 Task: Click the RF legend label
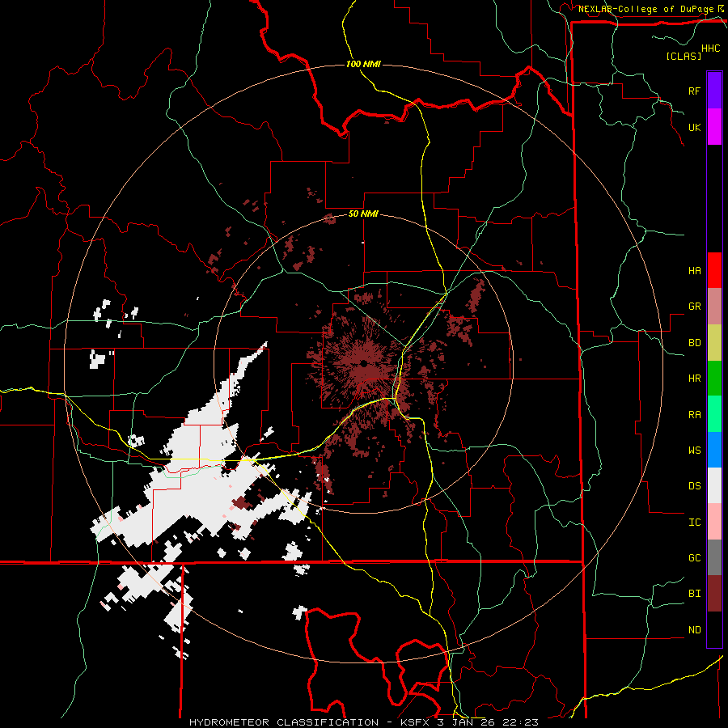point(694,91)
